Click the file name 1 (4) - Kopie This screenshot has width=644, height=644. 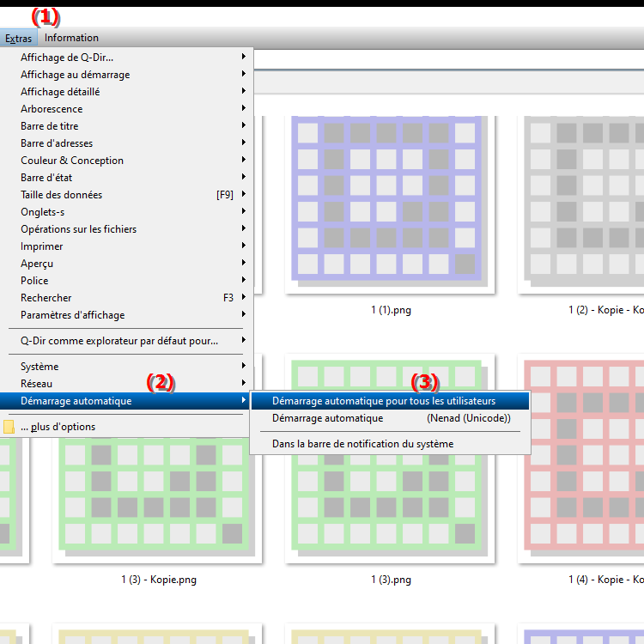pos(606,580)
